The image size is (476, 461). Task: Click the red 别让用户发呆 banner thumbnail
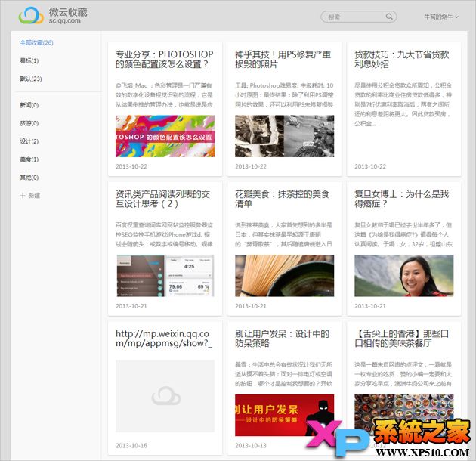point(284,415)
